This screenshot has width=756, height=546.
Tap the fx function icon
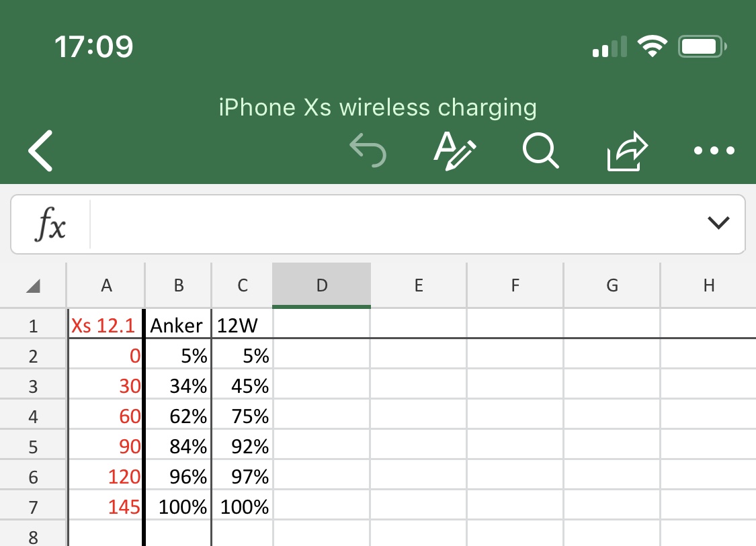[x=50, y=225]
